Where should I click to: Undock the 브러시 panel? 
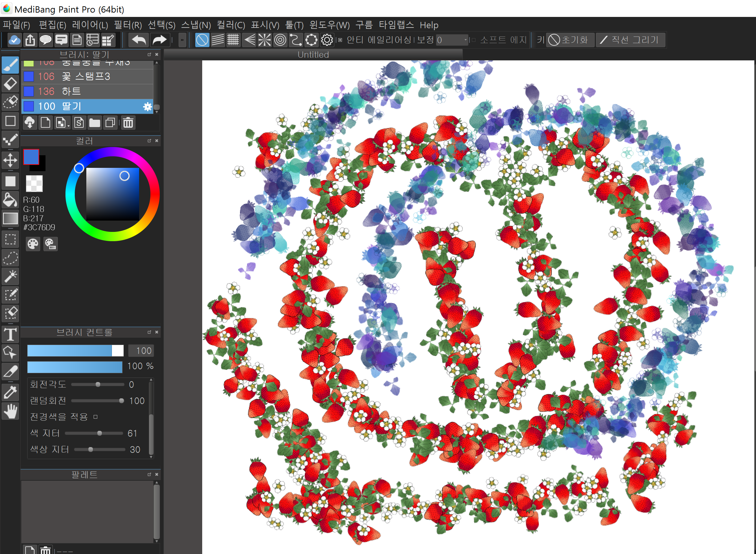pyautogui.click(x=149, y=54)
